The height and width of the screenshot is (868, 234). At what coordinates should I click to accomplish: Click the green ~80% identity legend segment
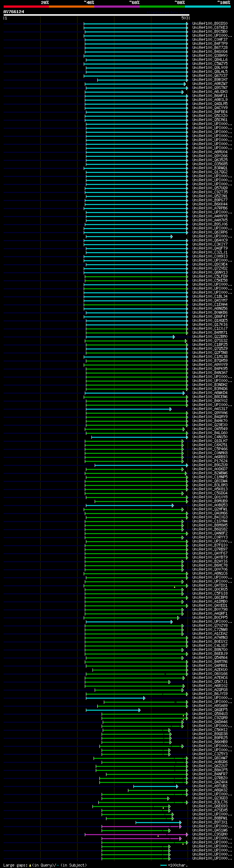(x=162, y=6)
